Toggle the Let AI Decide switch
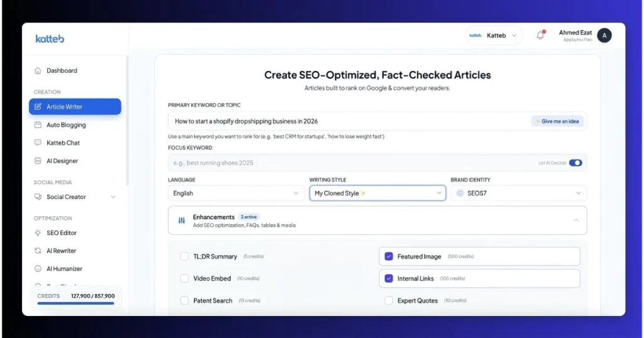 [x=575, y=163]
